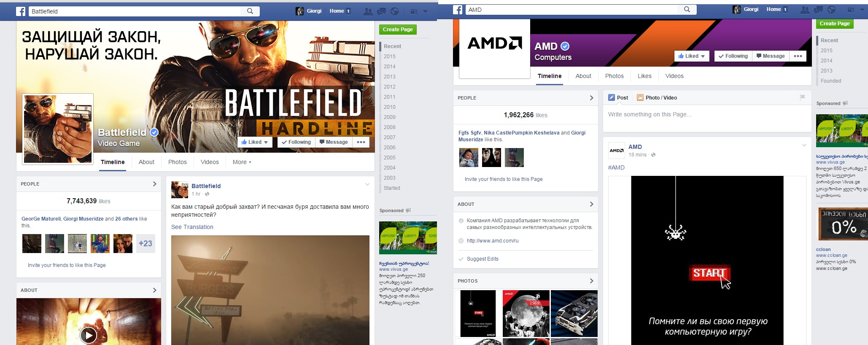
Task: Open the amd.com/ru website link
Action: coord(493,241)
